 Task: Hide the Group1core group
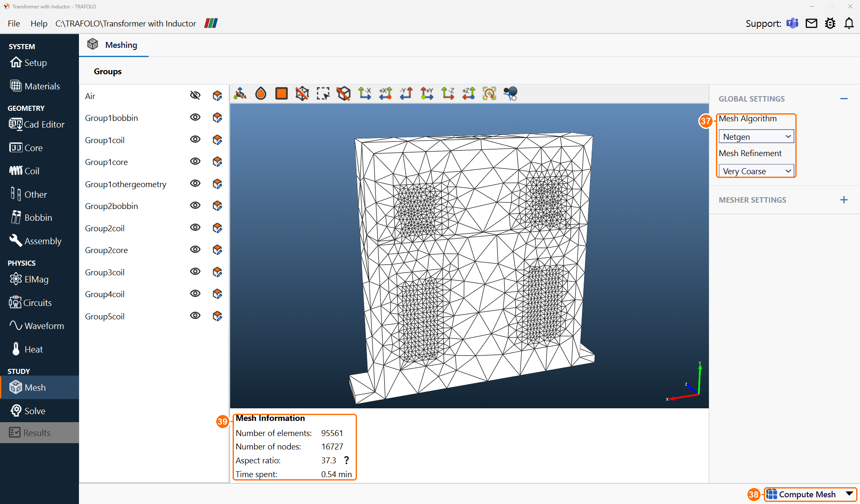click(195, 162)
